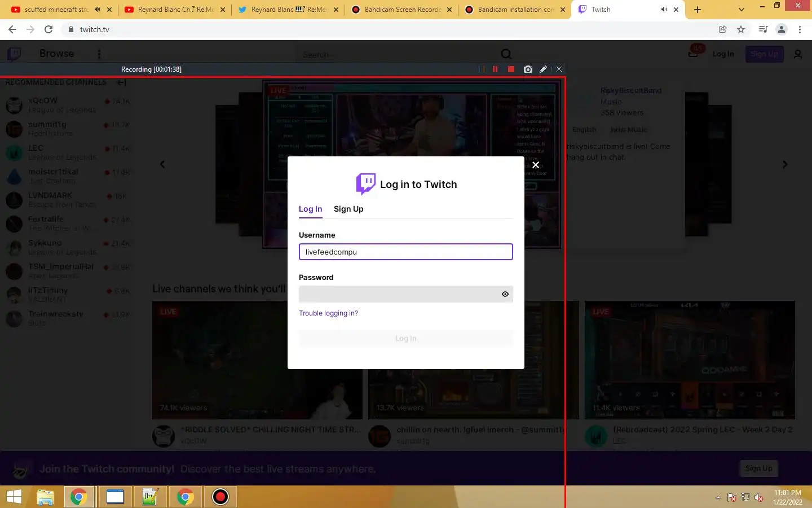Go forward in the browser

(x=30, y=29)
